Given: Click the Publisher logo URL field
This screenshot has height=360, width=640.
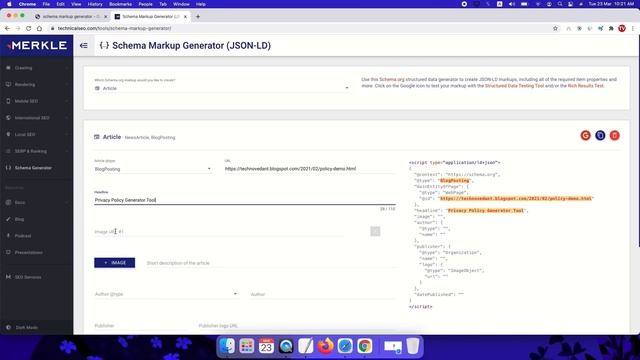Looking at the screenshot, I should click(297, 326).
